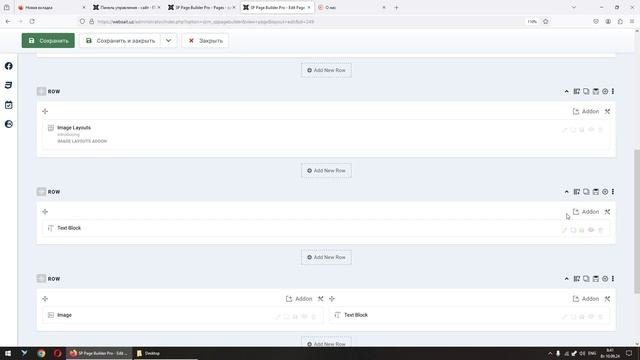Image resolution: width=640 pixels, height=360 pixels.
Task: Click the green Сохранить button
Action: tap(48, 40)
